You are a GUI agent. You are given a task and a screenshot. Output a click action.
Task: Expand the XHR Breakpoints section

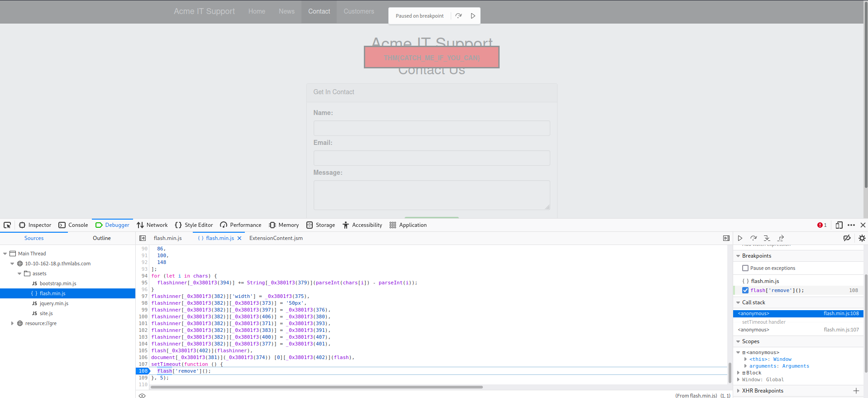tap(738, 391)
